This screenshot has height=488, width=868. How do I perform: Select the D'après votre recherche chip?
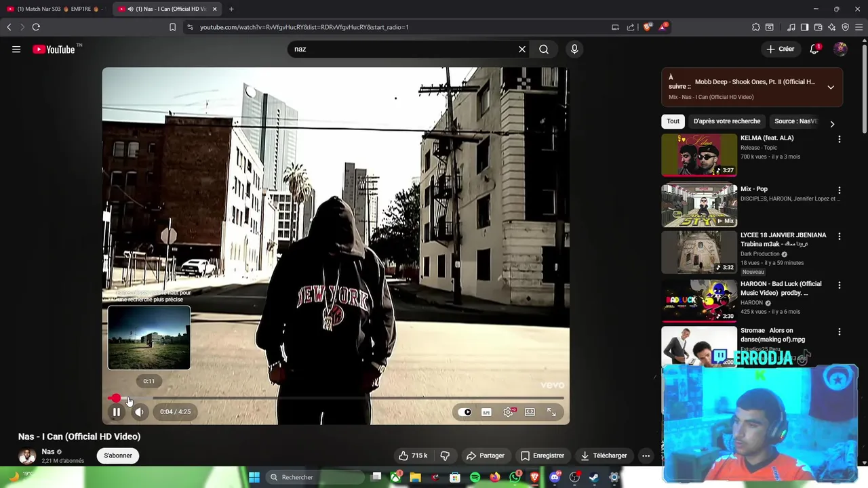coord(727,121)
